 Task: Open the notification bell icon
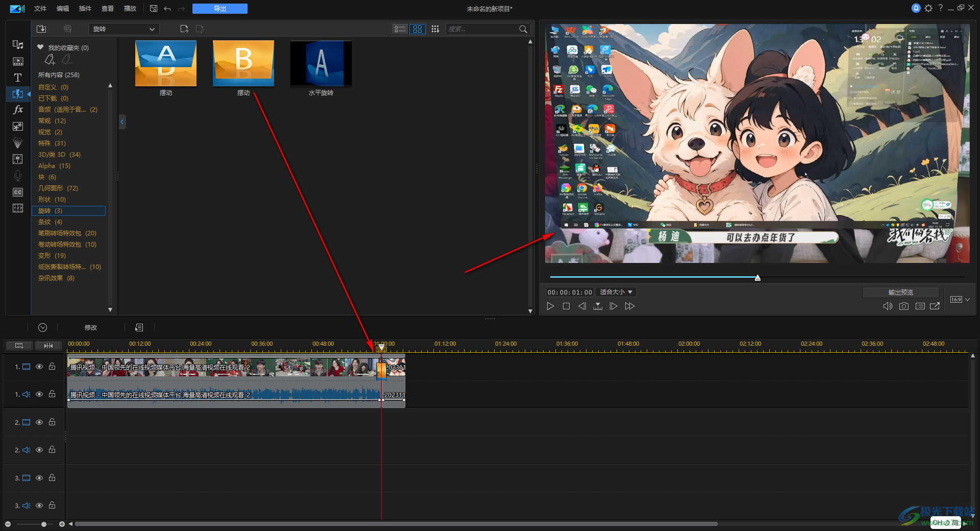pyautogui.click(x=916, y=8)
